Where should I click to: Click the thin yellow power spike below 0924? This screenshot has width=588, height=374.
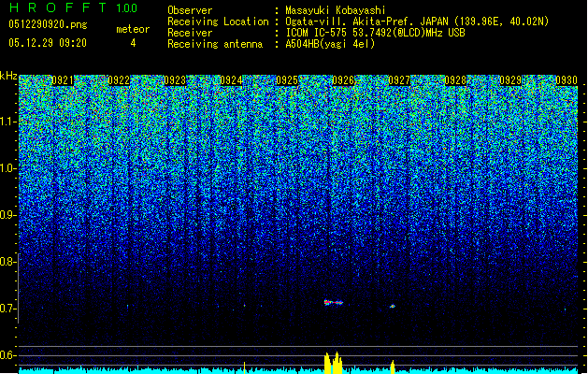point(245,367)
